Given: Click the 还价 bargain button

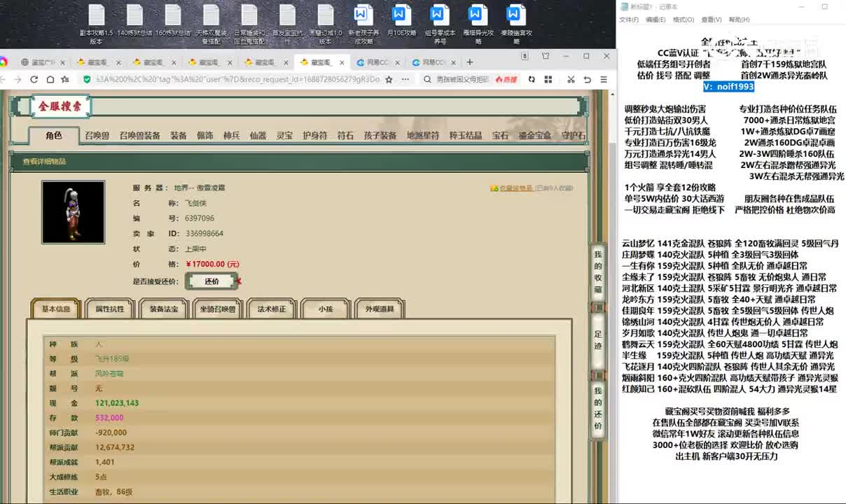Looking at the screenshot, I should [211, 281].
